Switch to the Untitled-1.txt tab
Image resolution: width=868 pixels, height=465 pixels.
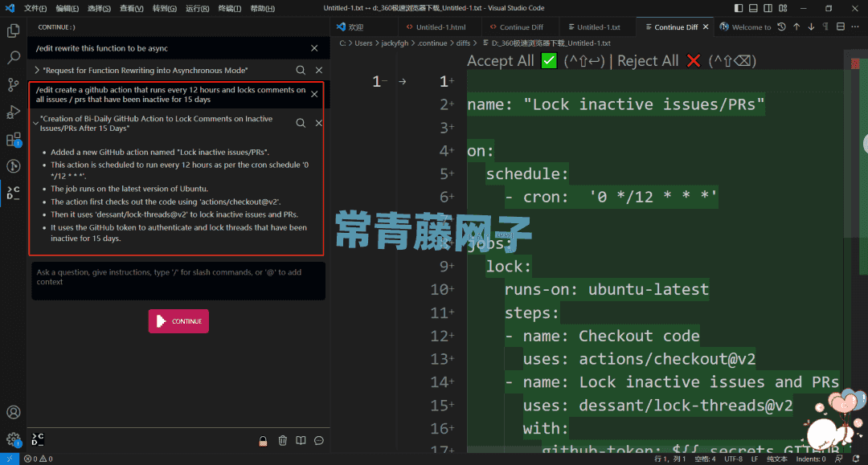[x=597, y=27]
